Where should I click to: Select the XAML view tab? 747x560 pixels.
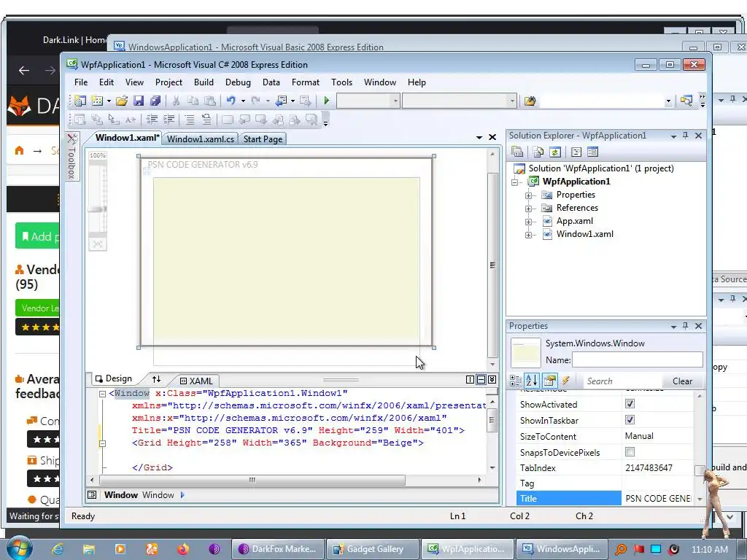(196, 381)
